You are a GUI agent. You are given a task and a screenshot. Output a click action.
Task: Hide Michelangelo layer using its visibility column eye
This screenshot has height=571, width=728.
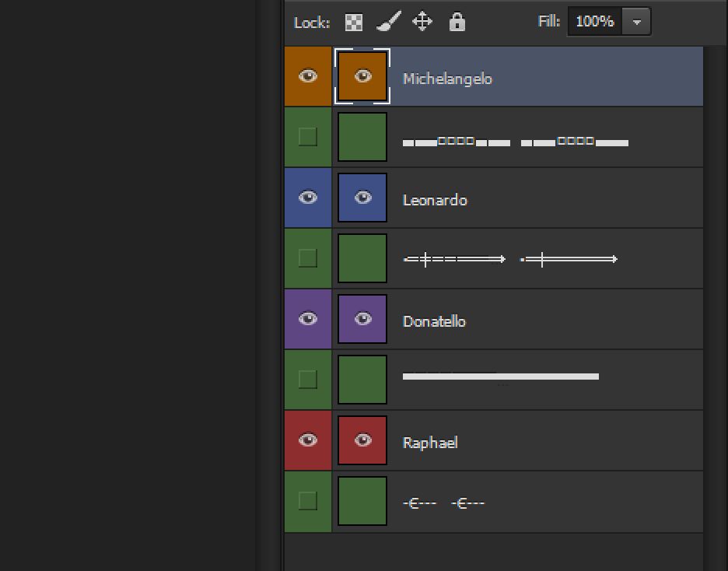[308, 76]
